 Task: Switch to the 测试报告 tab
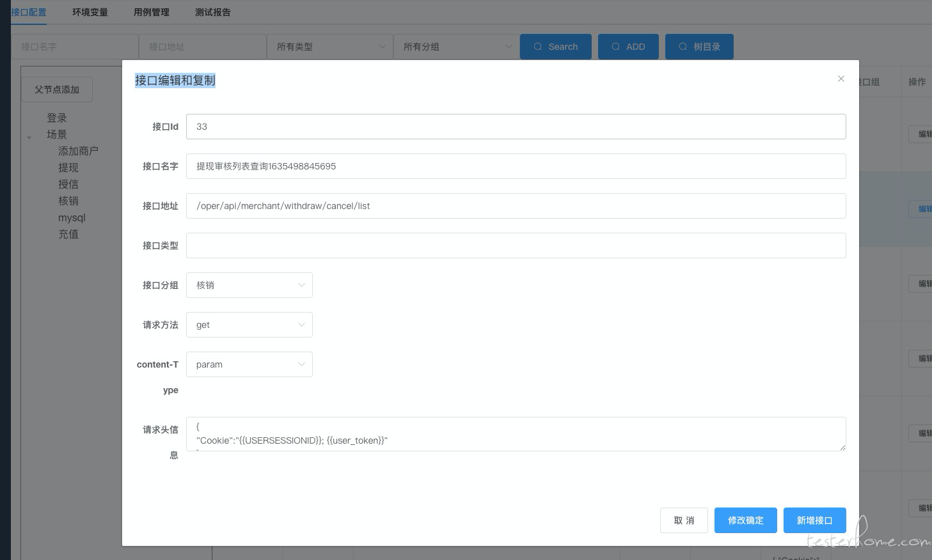tap(212, 12)
